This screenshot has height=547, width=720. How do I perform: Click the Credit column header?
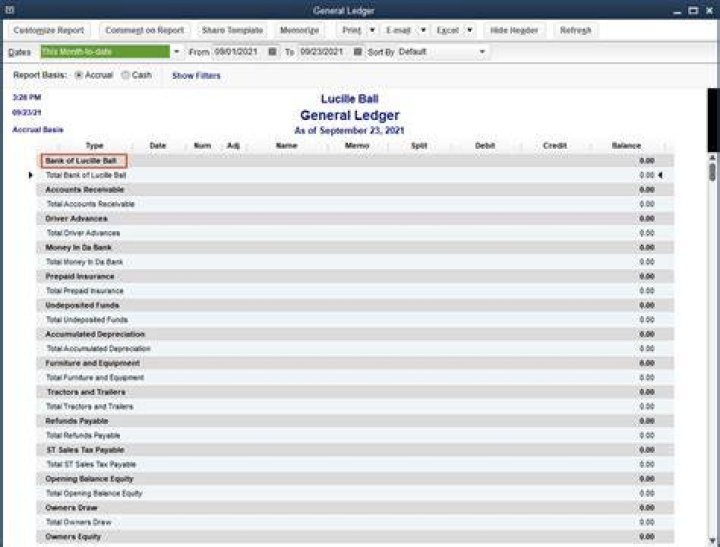(555, 146)
